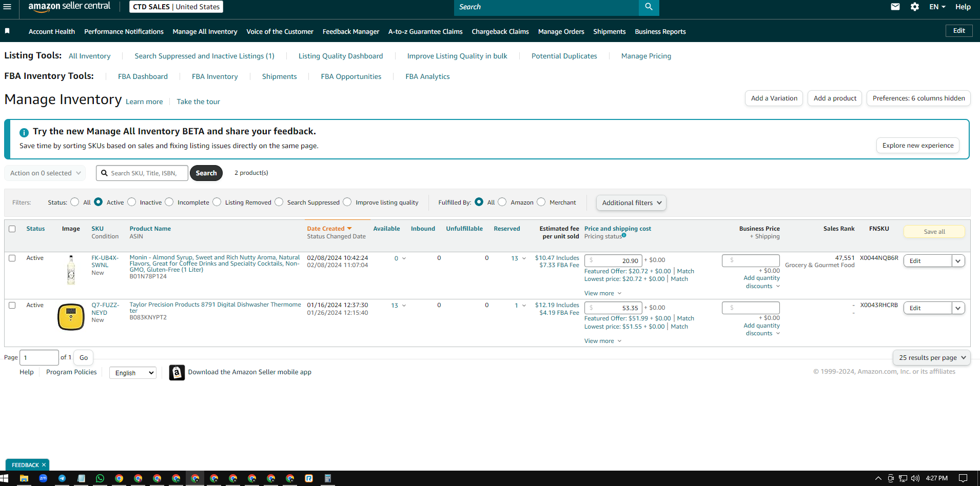Open the EN language dropdown in the header
Screen dimensions: 980x486
point(937,7)
